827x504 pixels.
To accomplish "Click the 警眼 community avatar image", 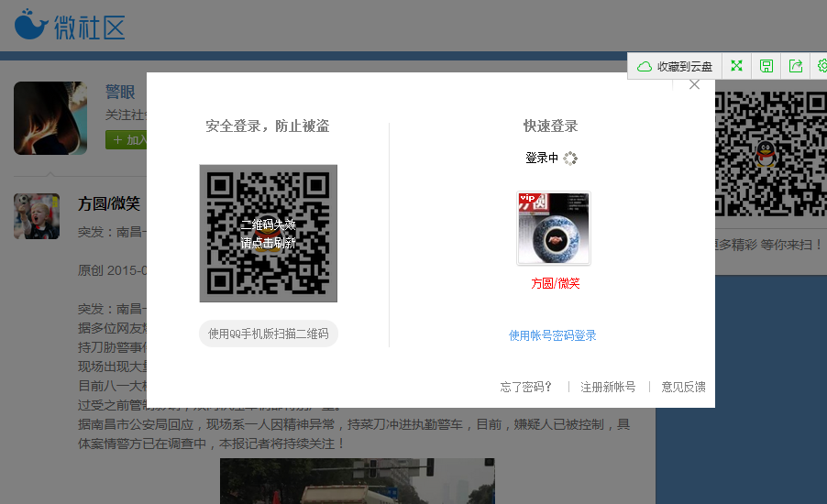I will click(x=50, y=118).
